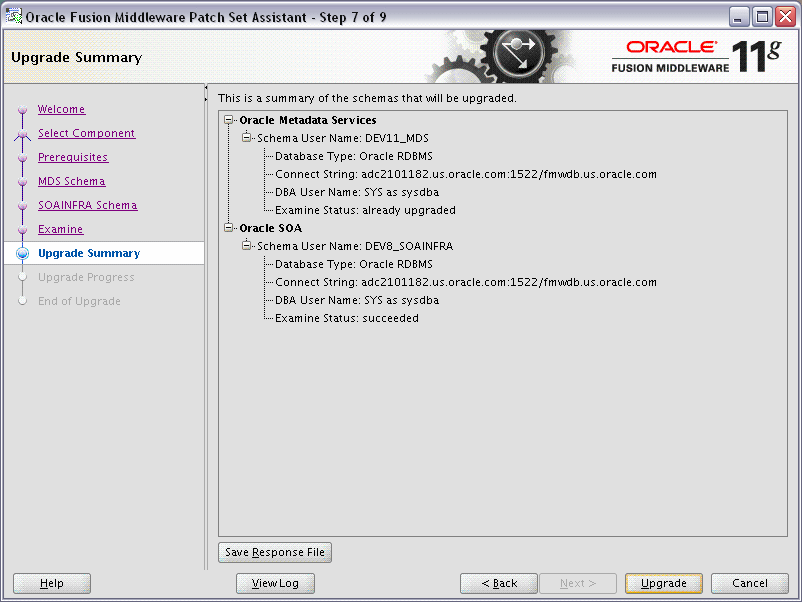Close the Patch Set Assistant window
This screenshot has width=802, height=602.
(x=785, y=17)
